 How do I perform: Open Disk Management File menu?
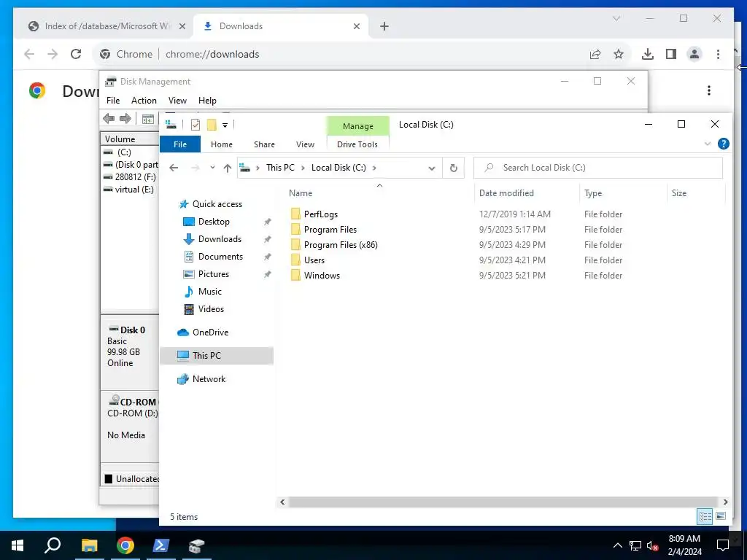(x=113, y=101)
